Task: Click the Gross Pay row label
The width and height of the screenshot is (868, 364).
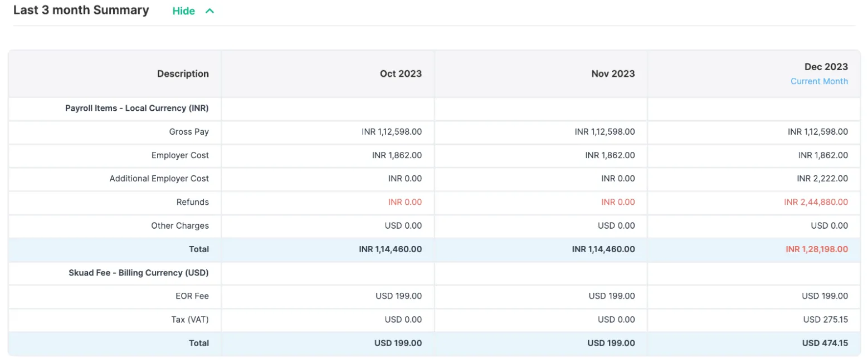Action: pyautogui.click(x=189, y=132)
